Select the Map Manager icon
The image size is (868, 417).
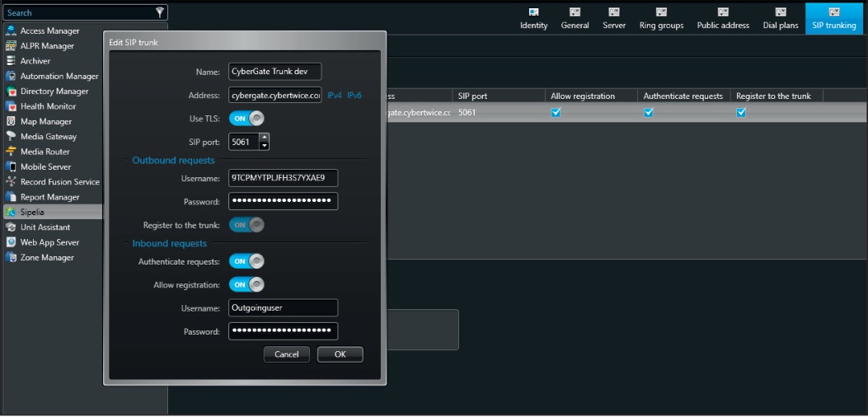[x=12, y=122]
